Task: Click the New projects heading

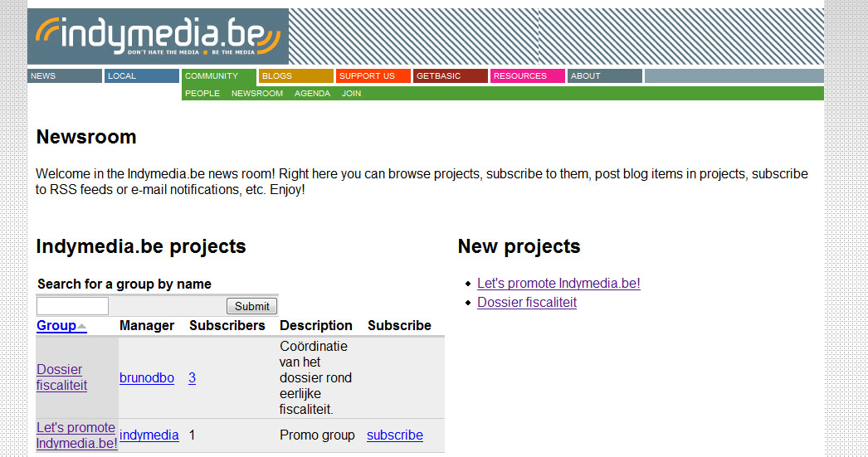Action: click(519, 246)
